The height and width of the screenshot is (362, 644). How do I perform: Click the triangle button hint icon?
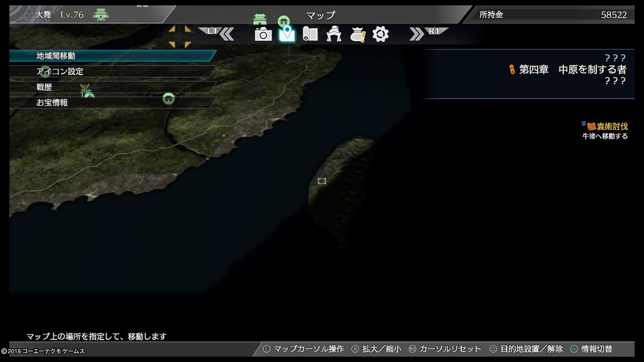click(x=574, y=349)
